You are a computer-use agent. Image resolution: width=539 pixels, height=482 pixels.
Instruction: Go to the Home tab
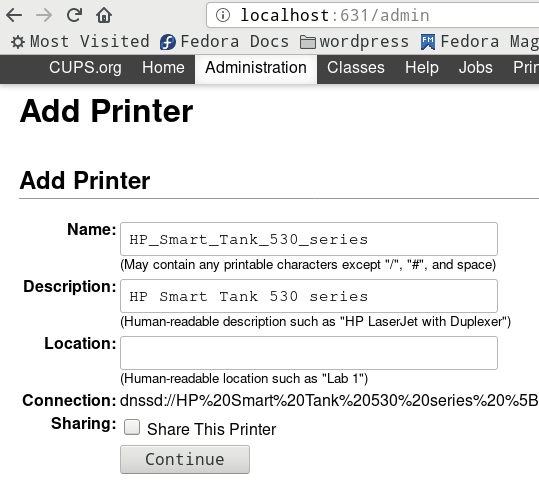coord(163,67)
